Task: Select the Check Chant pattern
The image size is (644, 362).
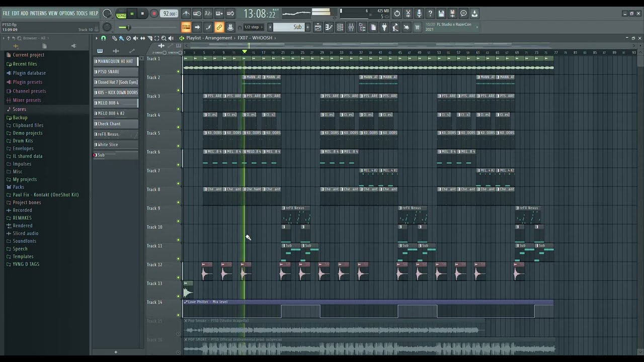Action: pyautogui.click(x=115, y=124)
